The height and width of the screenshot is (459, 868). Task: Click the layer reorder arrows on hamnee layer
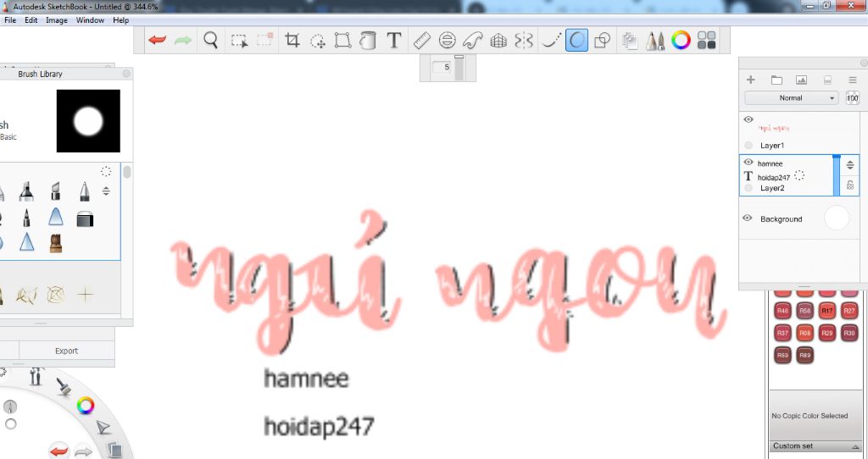(x=849, y=165)
